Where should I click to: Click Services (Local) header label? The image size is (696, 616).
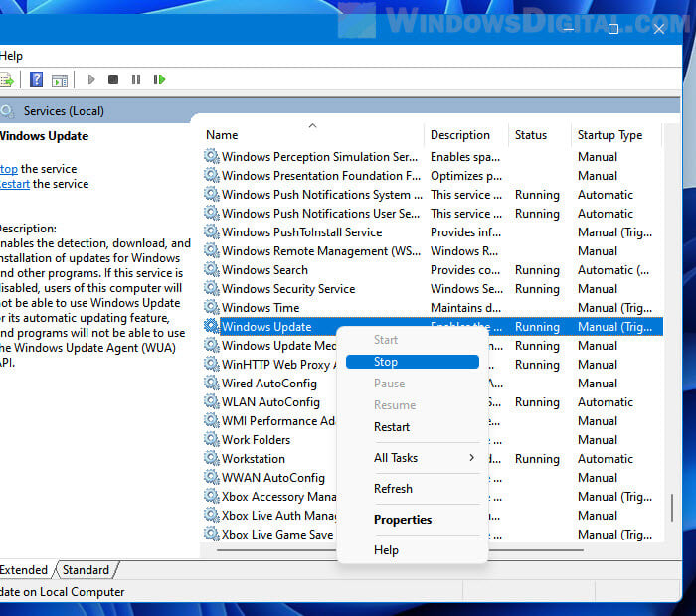(64, 111)
